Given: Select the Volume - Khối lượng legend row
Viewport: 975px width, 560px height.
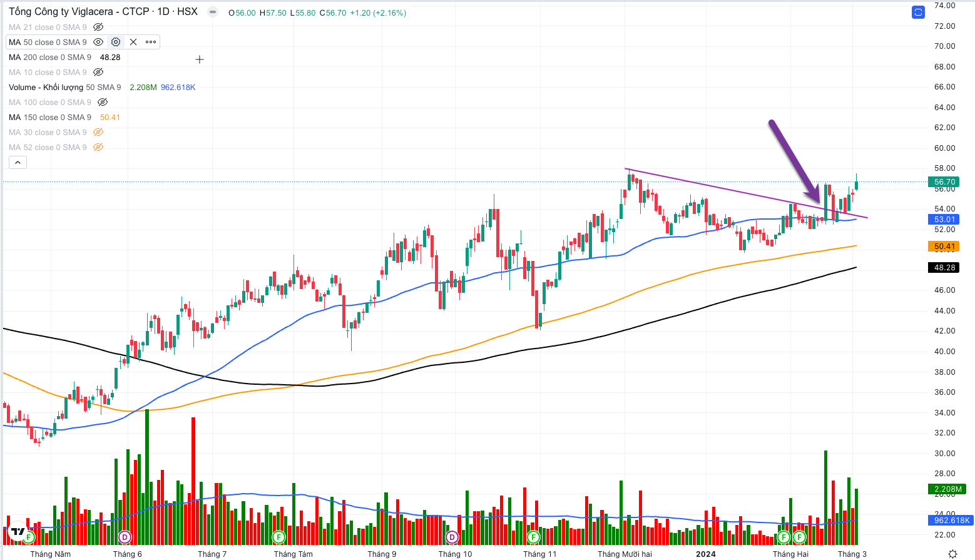Looking at the screenshot, I should pos(65,87).
